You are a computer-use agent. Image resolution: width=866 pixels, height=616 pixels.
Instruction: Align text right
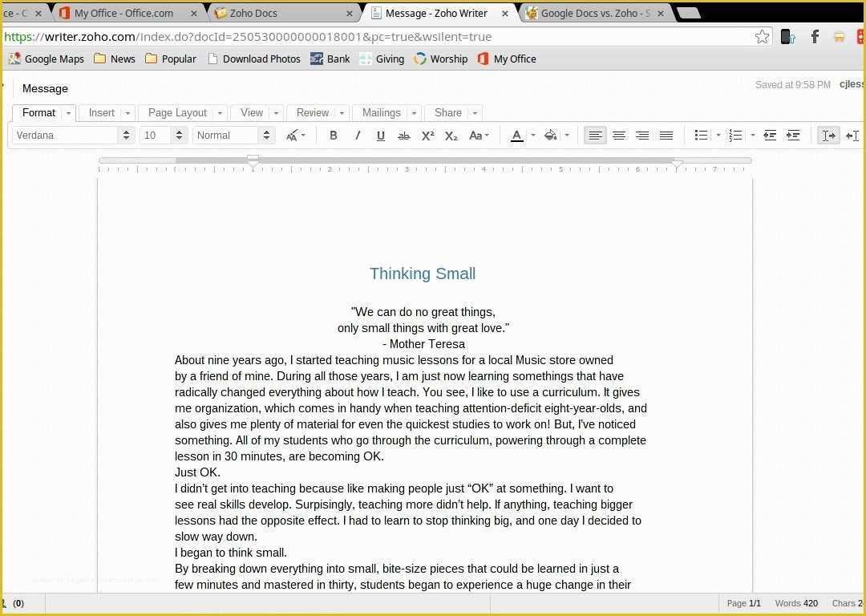click(x=641, y=136)
